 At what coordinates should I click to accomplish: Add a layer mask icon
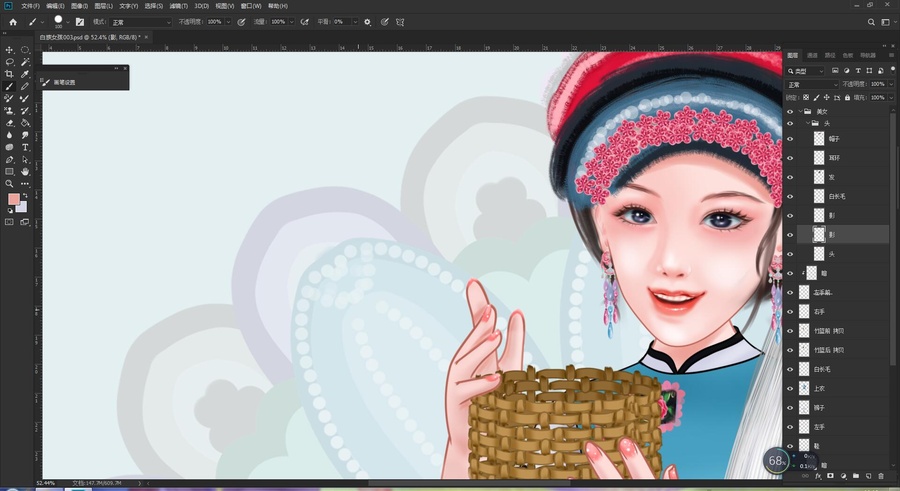pyautogui.click(x=831, y=476)
